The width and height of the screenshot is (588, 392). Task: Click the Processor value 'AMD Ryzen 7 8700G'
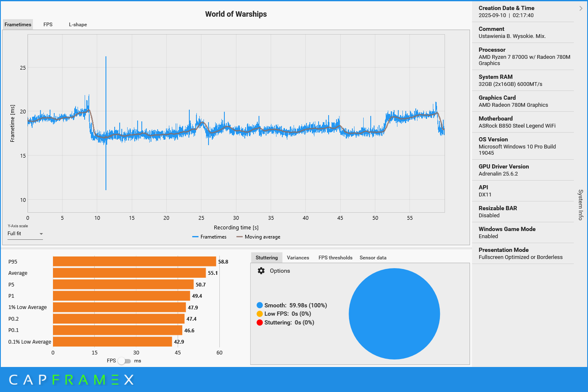click(x=503, y=57)
